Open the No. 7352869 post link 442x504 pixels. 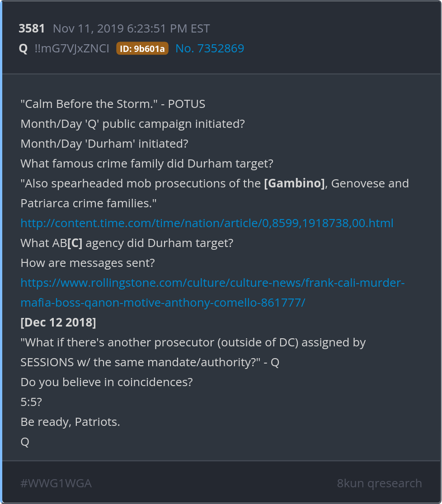click(x=210, y=48)
